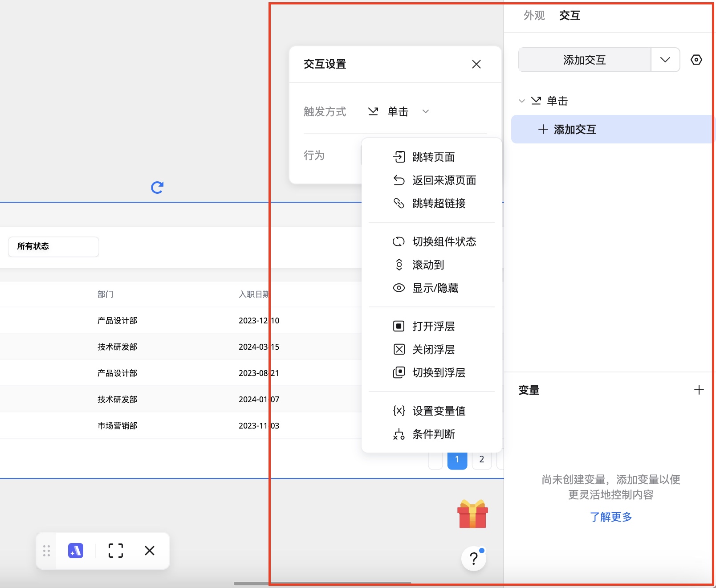Open the 所有状态 filter dropdown
The image size is (716, 588).
(x=53, y=246)
